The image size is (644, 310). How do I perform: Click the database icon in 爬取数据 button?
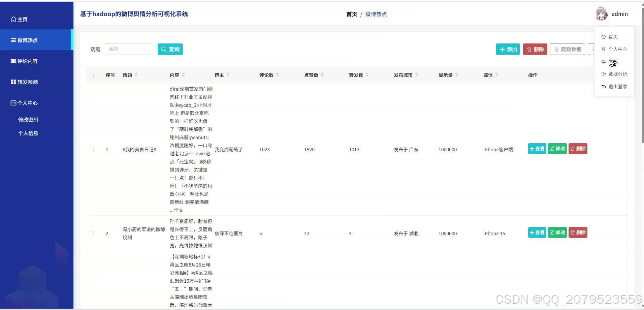tap(556, 49)
